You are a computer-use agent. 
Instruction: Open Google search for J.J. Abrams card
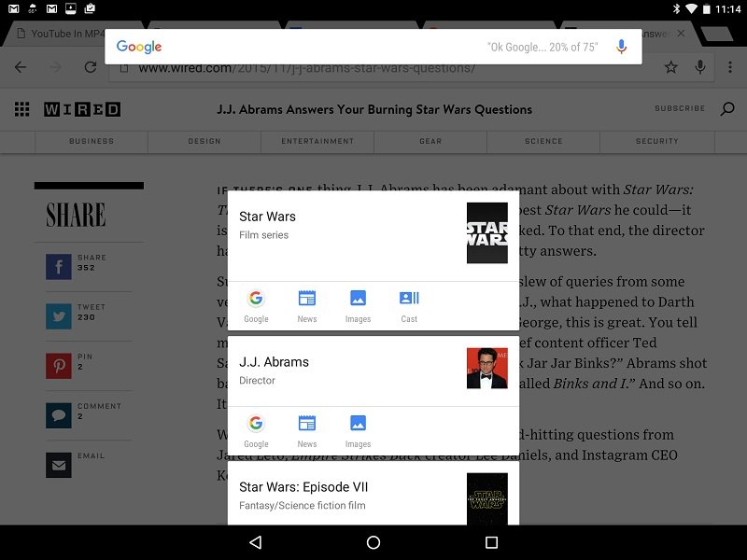256,431
